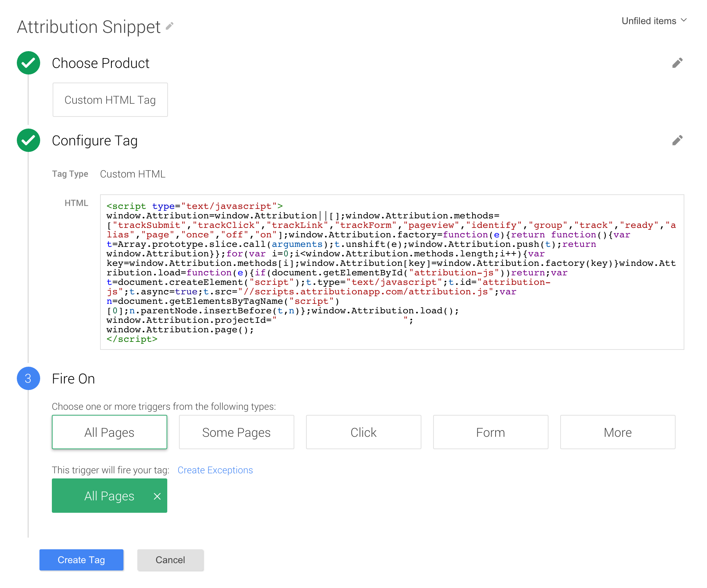Click green checkmark beside Configure Tag
Viewport: 707px width, 588px height.
point(28,141)
